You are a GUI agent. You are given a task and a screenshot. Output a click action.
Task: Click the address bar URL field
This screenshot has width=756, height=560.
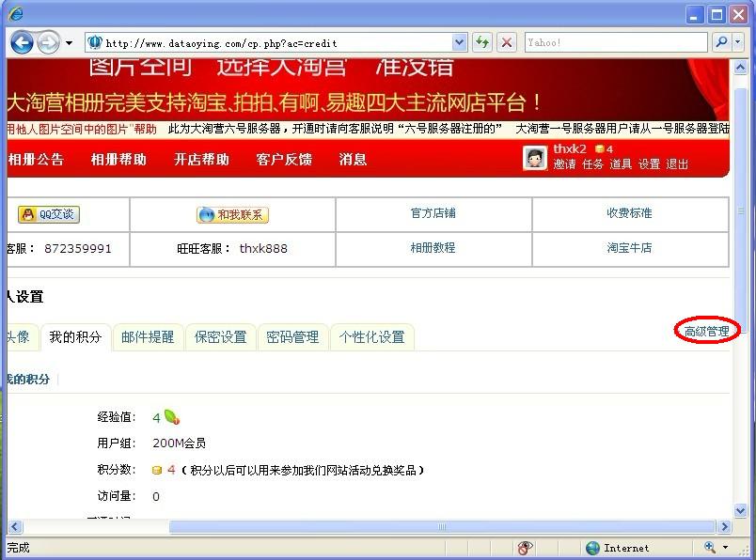[x=277, y=43]
